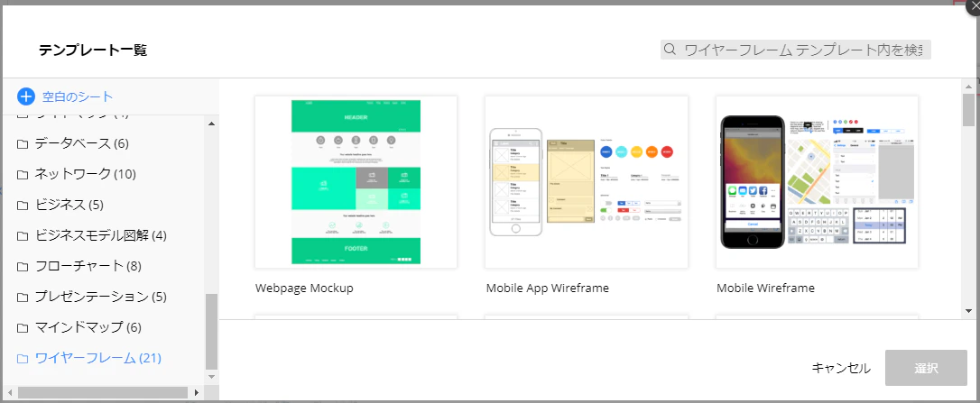Select the ビジネスモデル図解 (4) category
This screenshot has height=403, width=980.
pyautogui.click(x=101, y=235)
